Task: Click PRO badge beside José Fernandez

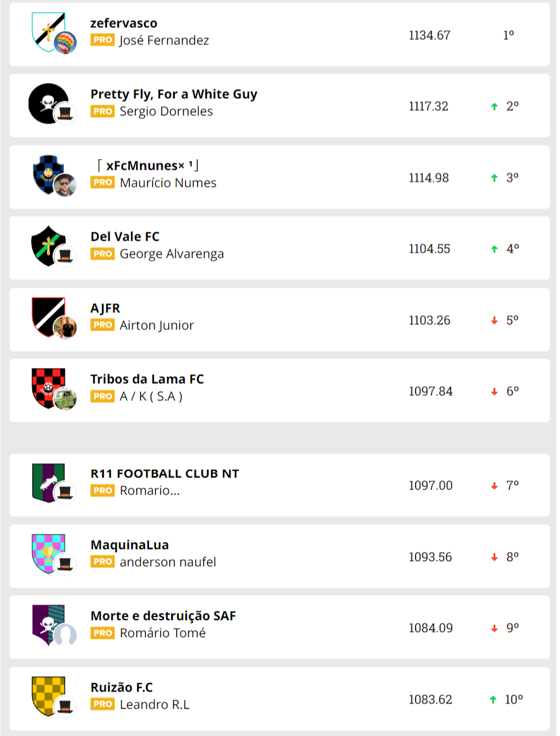Action: 102,40
